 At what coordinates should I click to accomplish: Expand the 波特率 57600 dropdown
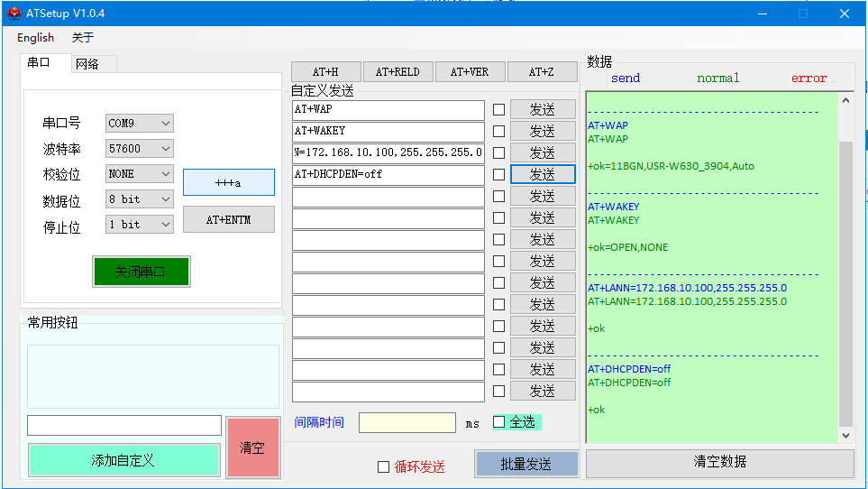pyautogui.click(x=140, y=149)
